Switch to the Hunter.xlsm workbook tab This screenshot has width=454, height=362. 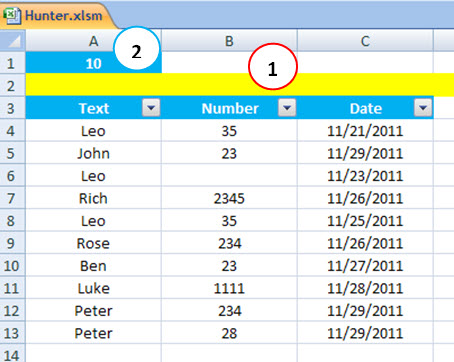[x=57, y=15]
